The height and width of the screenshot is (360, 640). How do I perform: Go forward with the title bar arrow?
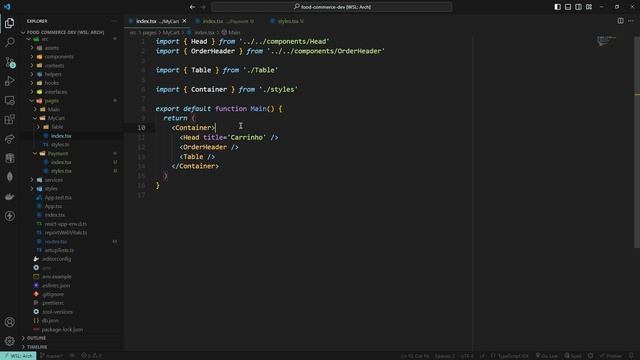click(x=203, y=7)
